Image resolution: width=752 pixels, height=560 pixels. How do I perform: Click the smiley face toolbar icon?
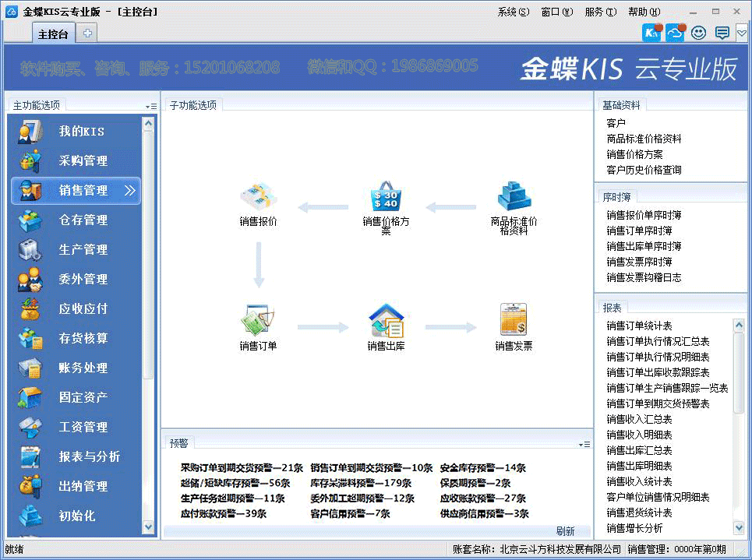[x=698, y=33]
